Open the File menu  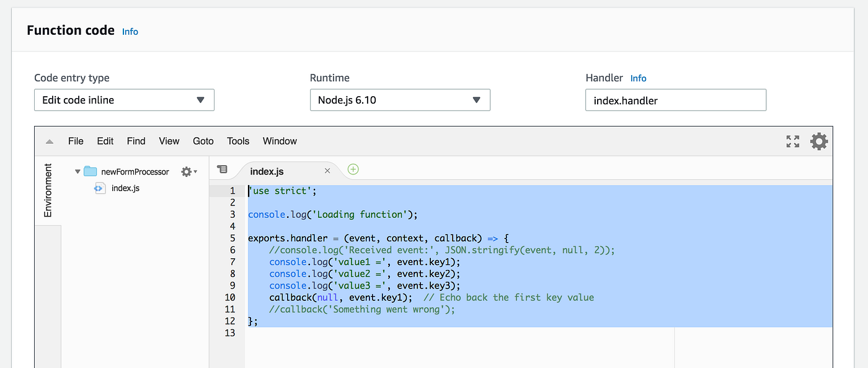76,141
